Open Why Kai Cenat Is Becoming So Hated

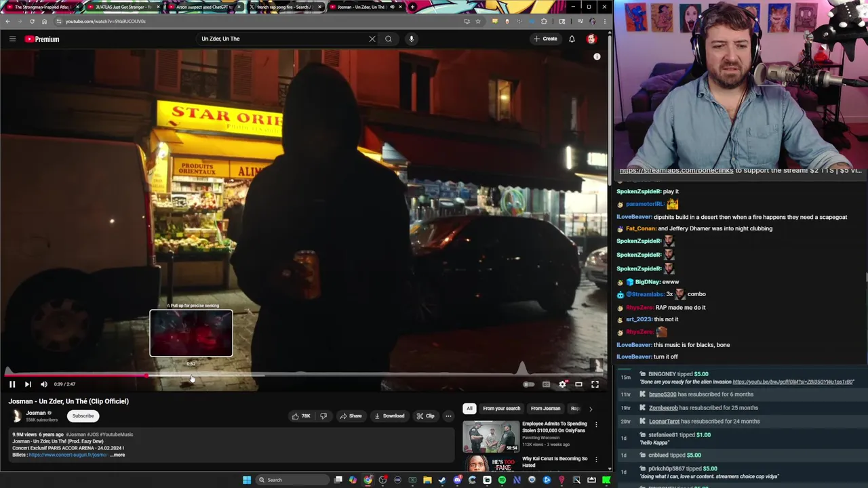click(x=555, y=462)
